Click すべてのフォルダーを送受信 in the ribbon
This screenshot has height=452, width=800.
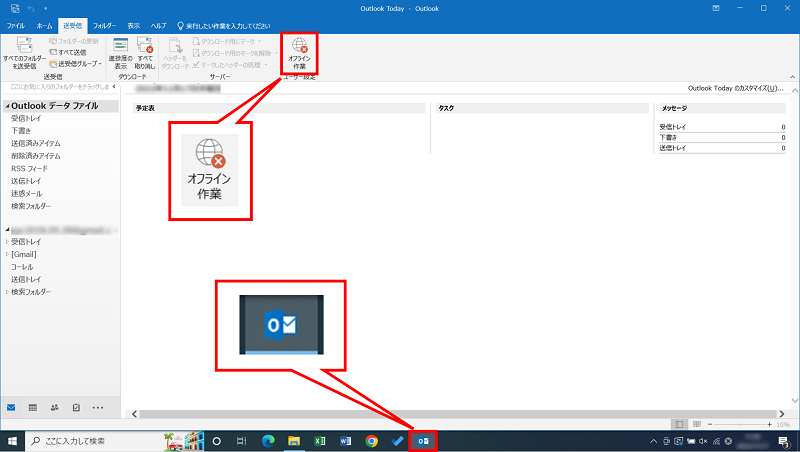(x=24, y=53)
